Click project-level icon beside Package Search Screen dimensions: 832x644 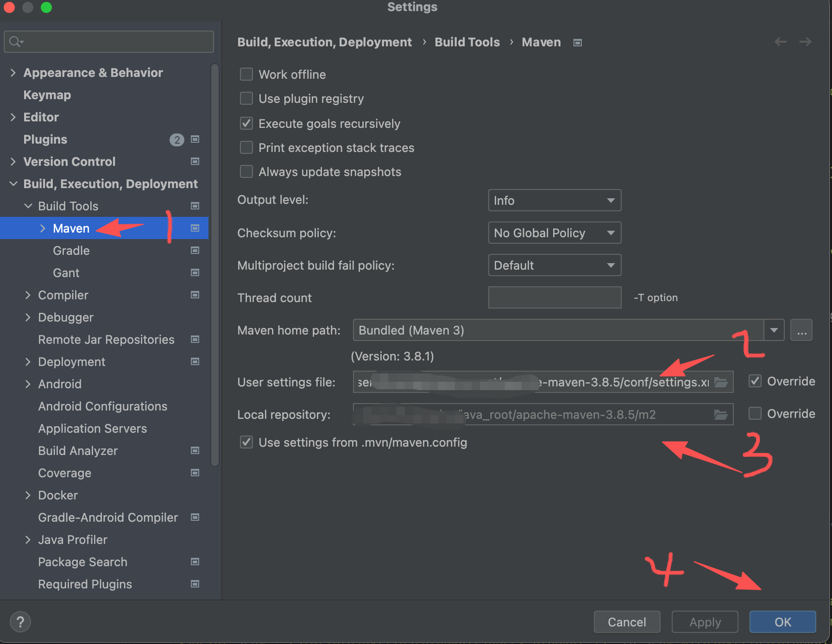195,562
